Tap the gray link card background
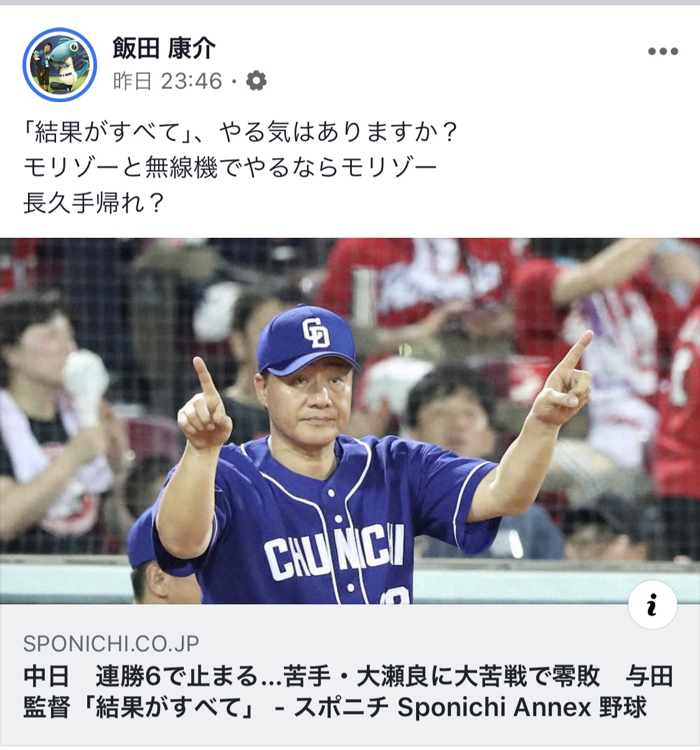Screen dimensions: 700x750 pyautogui.click(x=350, y=675)
